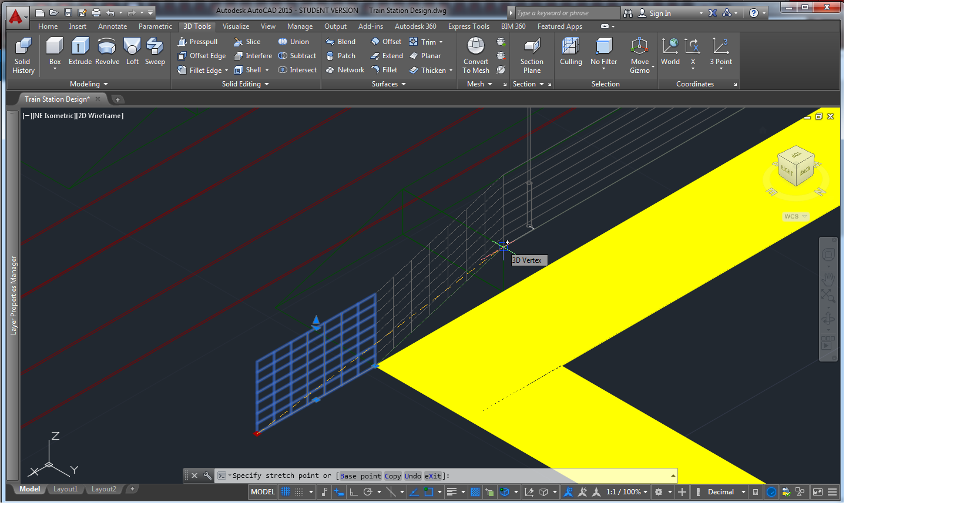Click the Copy command option
Viewport: 980px width, 529px height.
pyautogui.click(x=392, y=476)
